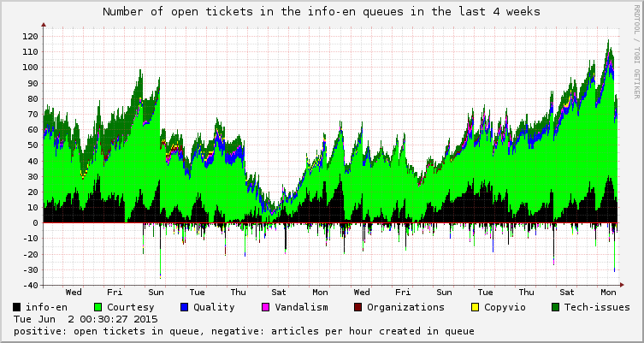
Task: Click the y-axis label "-10"
Action: (30, 239)
